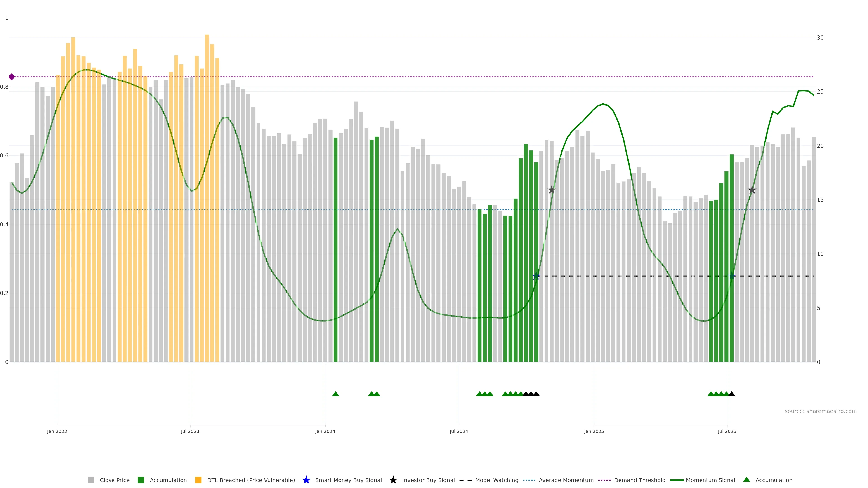Viewport: 868px width, 488px height.
Task: Click the orange DTL Breached color swatch
Action: tap(198, 480)
